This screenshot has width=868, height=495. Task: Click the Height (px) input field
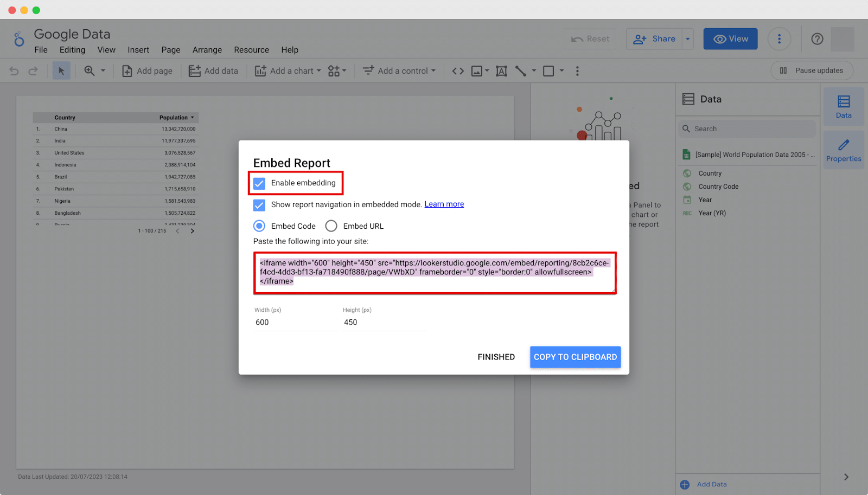pyautogui.click(x=385, y=322)
